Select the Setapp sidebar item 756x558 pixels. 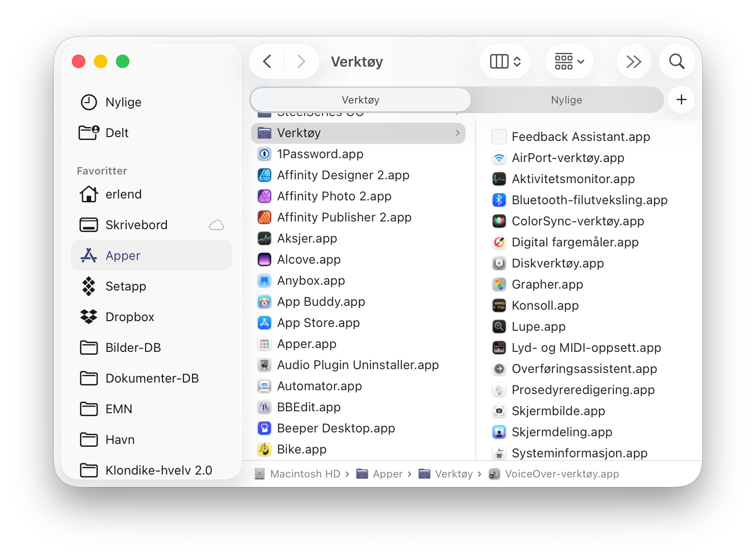[126, 286]
